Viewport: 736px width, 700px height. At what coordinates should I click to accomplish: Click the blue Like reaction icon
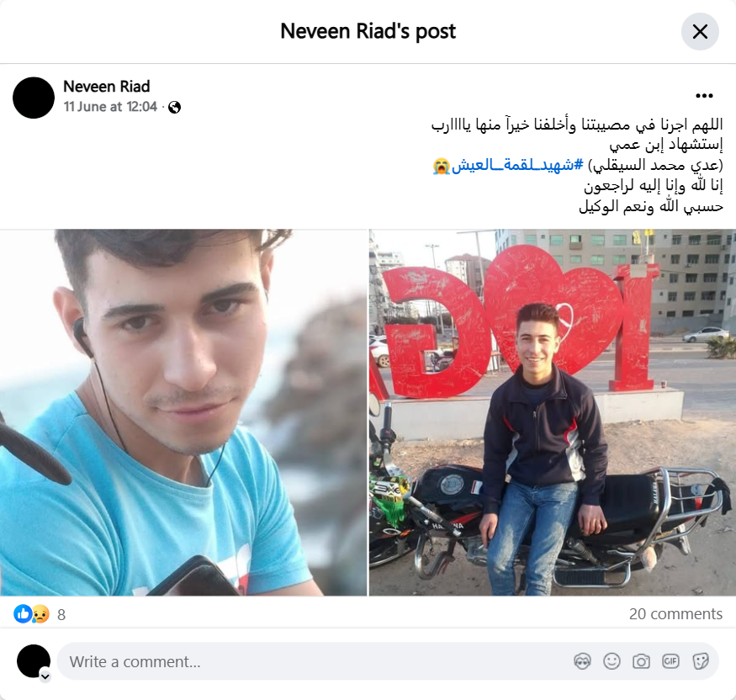click(23, 613)
